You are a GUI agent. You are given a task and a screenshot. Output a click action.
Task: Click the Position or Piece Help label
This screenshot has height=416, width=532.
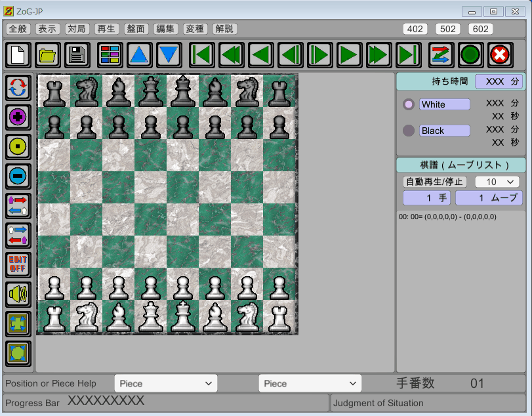pos(51,383)
